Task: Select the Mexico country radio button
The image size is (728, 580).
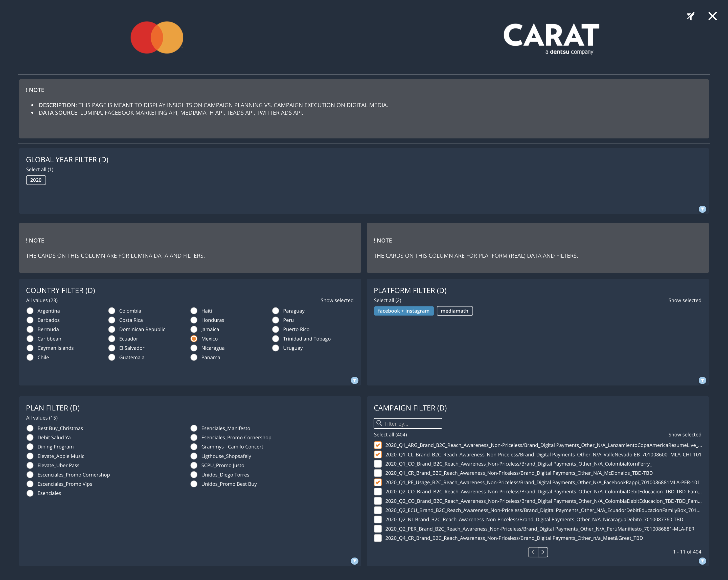Action: [194, 339]
